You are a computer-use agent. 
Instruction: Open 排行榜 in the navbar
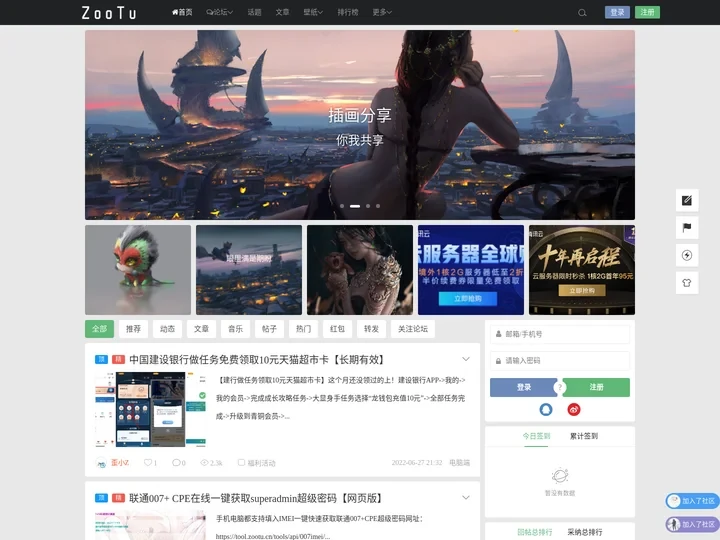[x=348, y=12]
